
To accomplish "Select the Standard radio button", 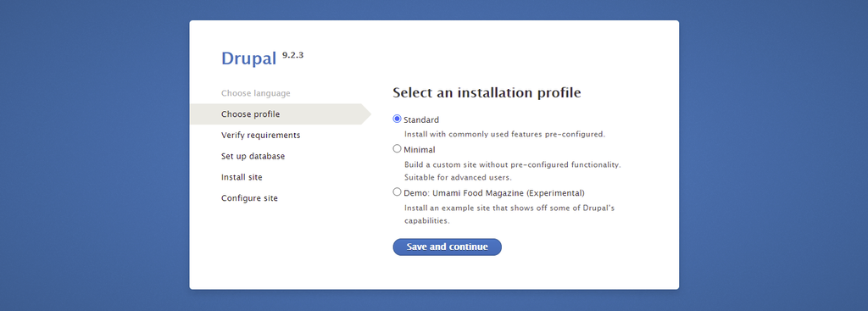I will [x=397, y=119].
